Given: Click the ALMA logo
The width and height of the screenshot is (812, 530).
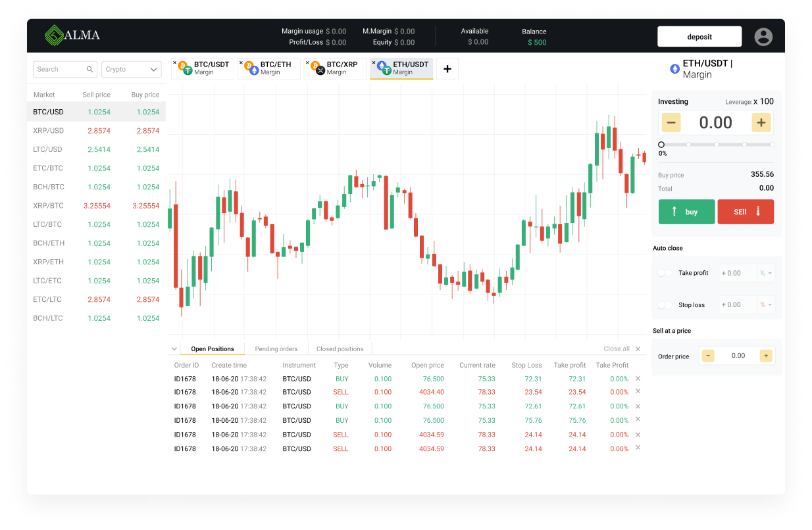Looking at the screenshot, I should pos(72,36).
